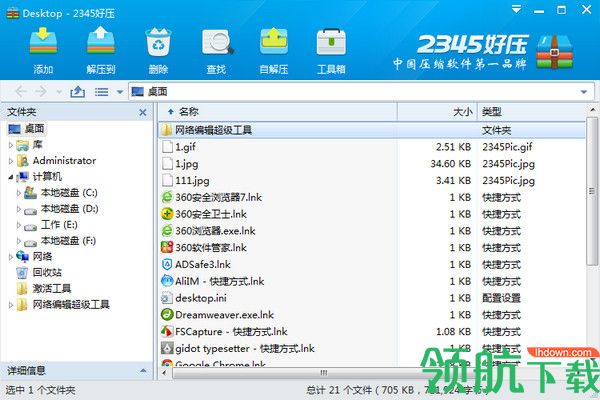The image size is (600, 400).
Task: Click the 360浏览器.exe.lnk icon
Action: [x=167, y=231]
